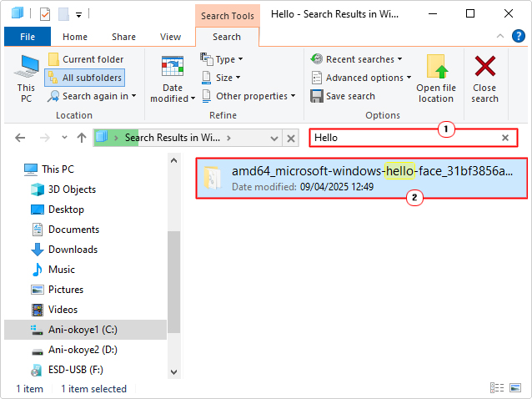This screenshot has width=532, height=399.
Task: Open Music in navigation pane
Action: (53, 270)
